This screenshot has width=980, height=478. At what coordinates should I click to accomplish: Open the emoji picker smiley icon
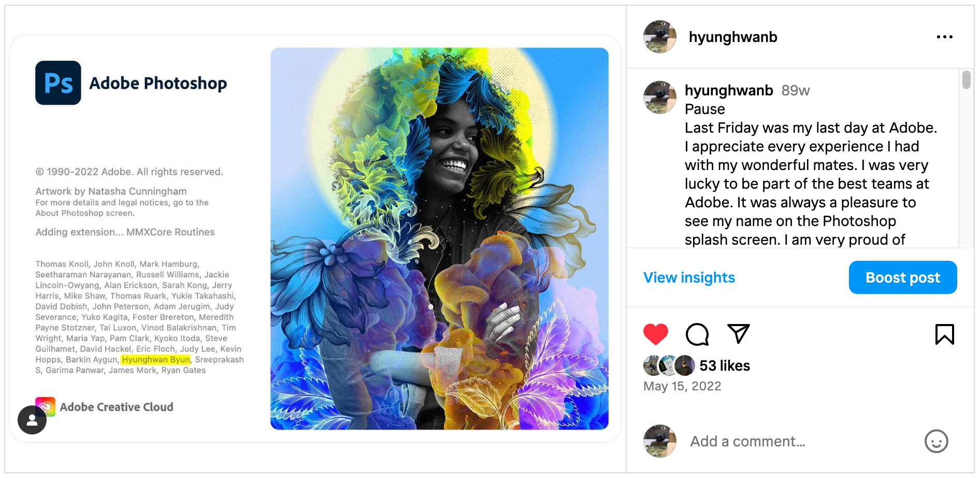(x=936, y=441)
